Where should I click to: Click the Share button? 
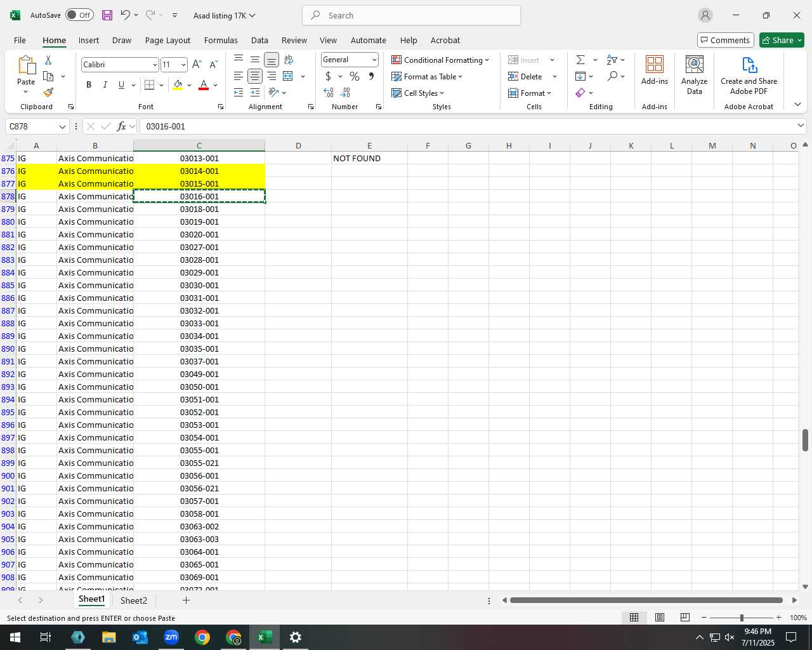point(782,40)
